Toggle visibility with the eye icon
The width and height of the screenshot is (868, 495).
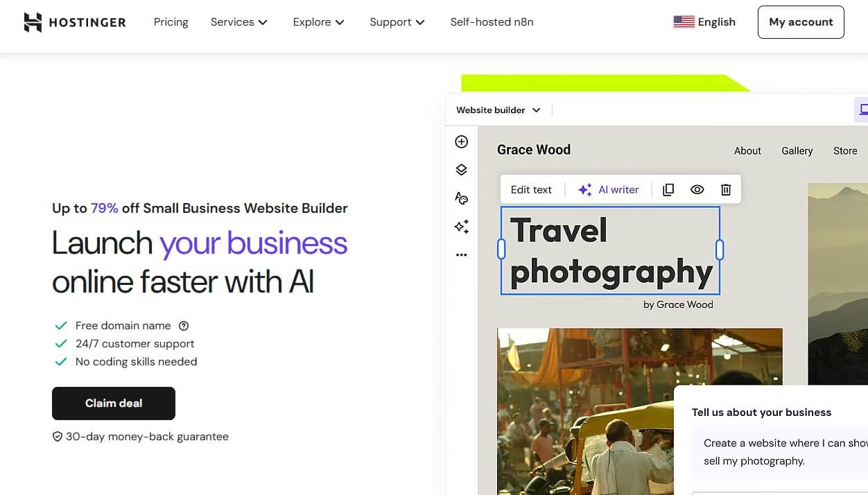click(x=697, y=190)
